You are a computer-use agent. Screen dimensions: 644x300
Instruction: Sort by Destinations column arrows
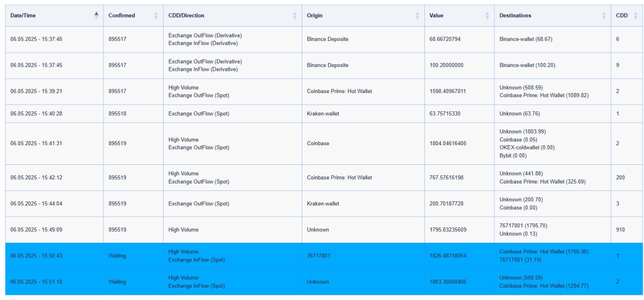[x=604, y=16]
